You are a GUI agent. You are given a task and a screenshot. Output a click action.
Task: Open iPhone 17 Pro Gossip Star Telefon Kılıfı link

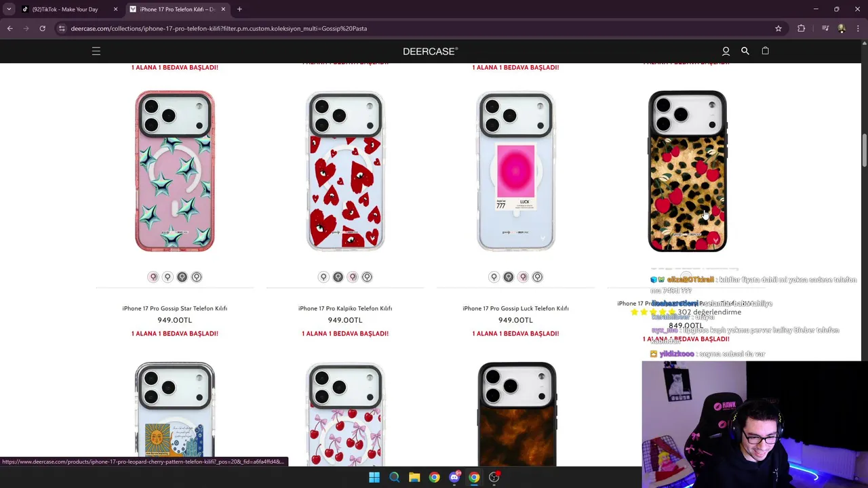tap(174, 308)
